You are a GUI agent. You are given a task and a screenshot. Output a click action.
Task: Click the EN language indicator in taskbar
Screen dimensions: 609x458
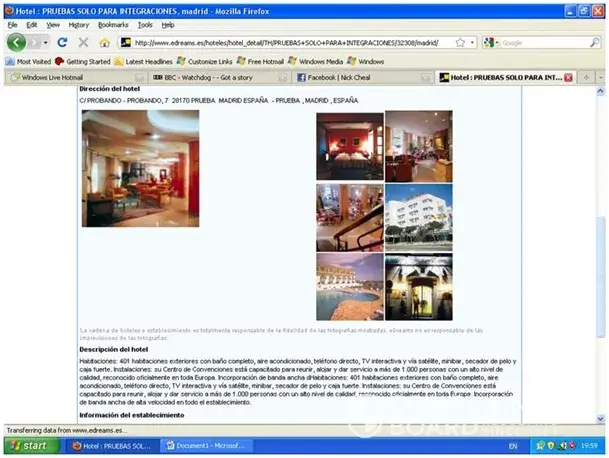(x=513, y=446)
